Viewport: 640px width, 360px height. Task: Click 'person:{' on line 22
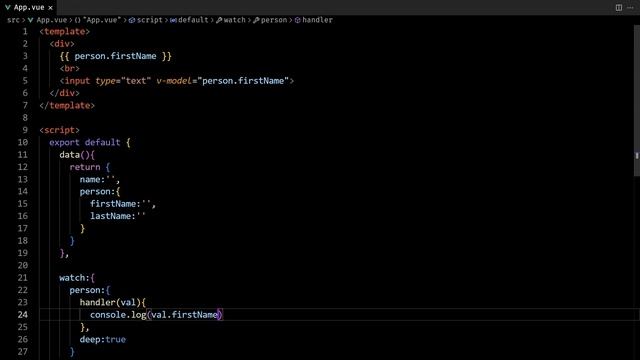[x=90, y=290]
